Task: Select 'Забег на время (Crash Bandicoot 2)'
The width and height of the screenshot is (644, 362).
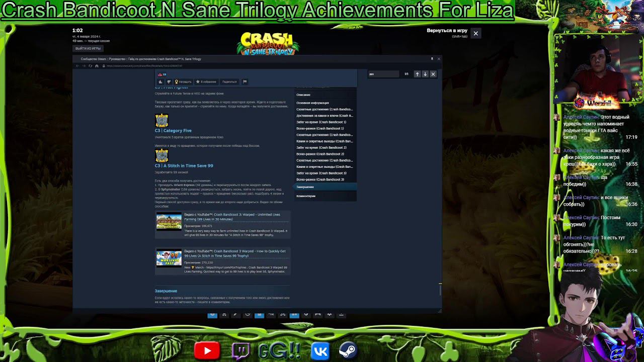Action: [x=321, y=148]
